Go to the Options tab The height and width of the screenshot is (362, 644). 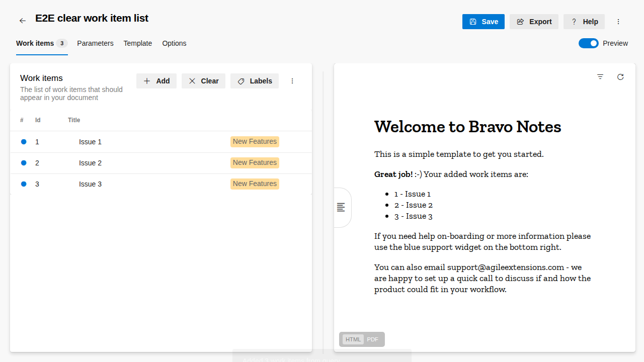click(174, 43)
